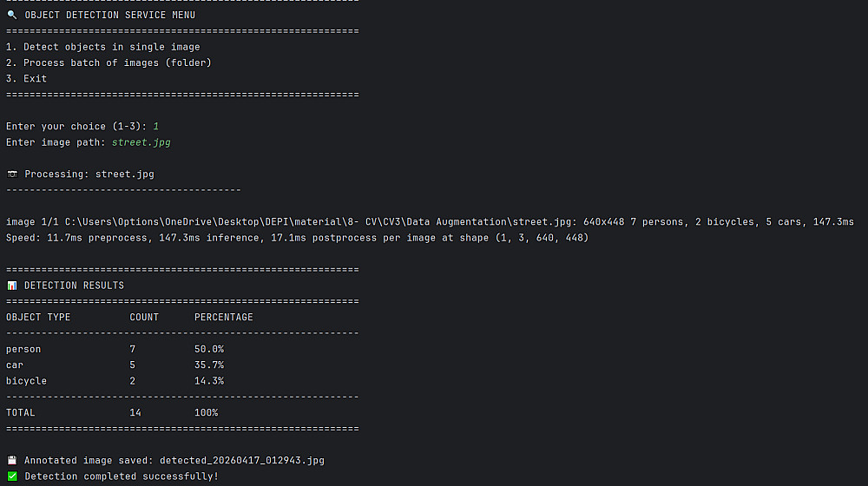Screen dimensions: 868x486
Task: Click menu option 1 Detect objects in single image
Action: click(x=102, y=47)
